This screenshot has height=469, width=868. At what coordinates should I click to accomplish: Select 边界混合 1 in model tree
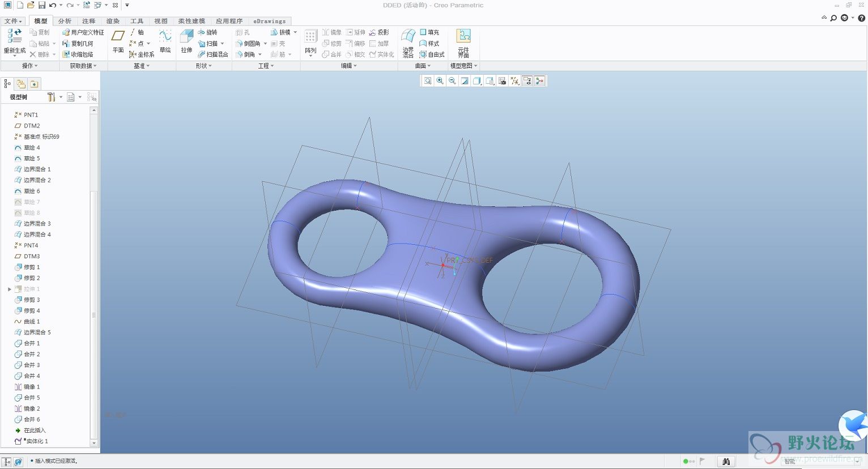[33, 169]
